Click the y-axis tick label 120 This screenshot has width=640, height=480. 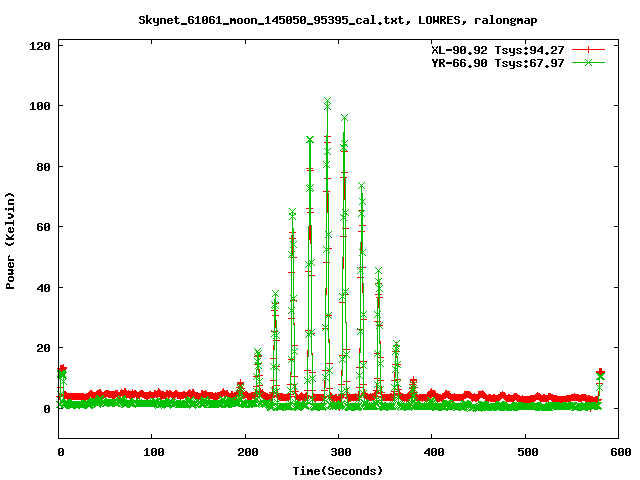[42, 45]
